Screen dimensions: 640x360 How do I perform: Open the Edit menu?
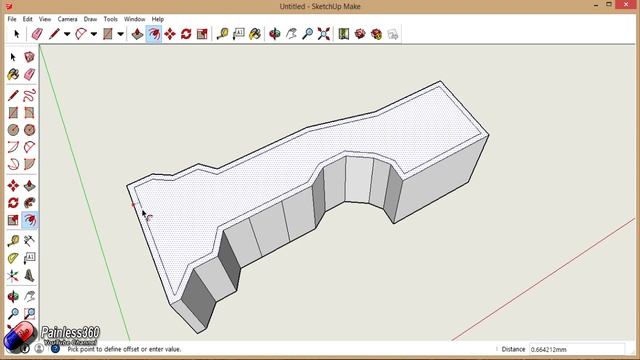[x=27, y=19]
